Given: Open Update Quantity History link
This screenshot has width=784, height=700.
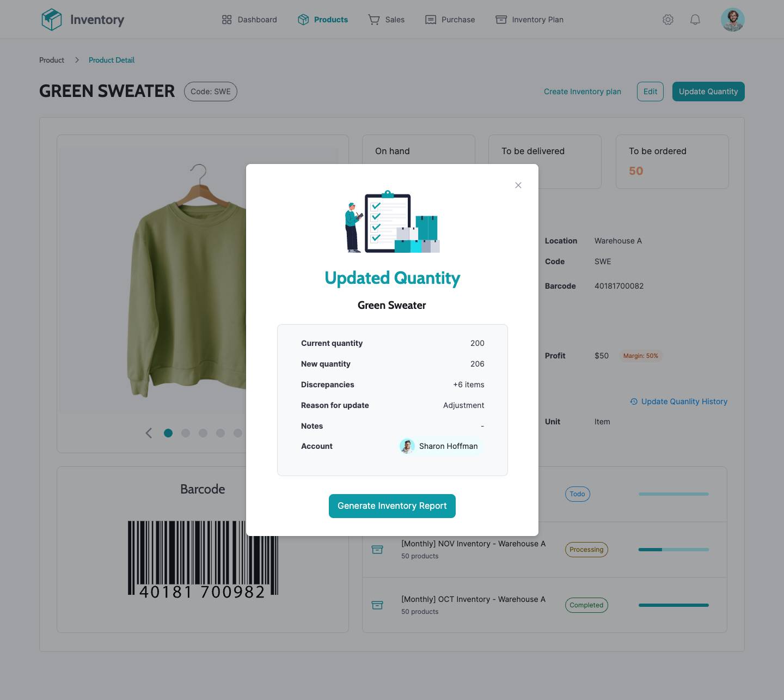Looking at the screenshot, I should pyautogui.click(x=679, y=401).
